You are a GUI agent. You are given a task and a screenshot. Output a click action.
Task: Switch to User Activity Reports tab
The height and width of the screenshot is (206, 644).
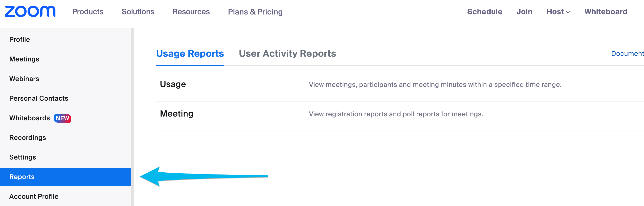(x=287, y=53)
